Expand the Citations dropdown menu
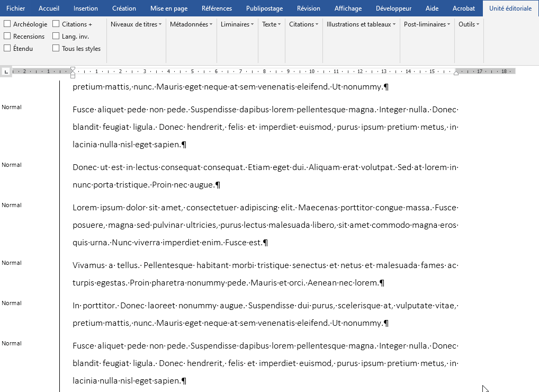 (x=303, y=24)
